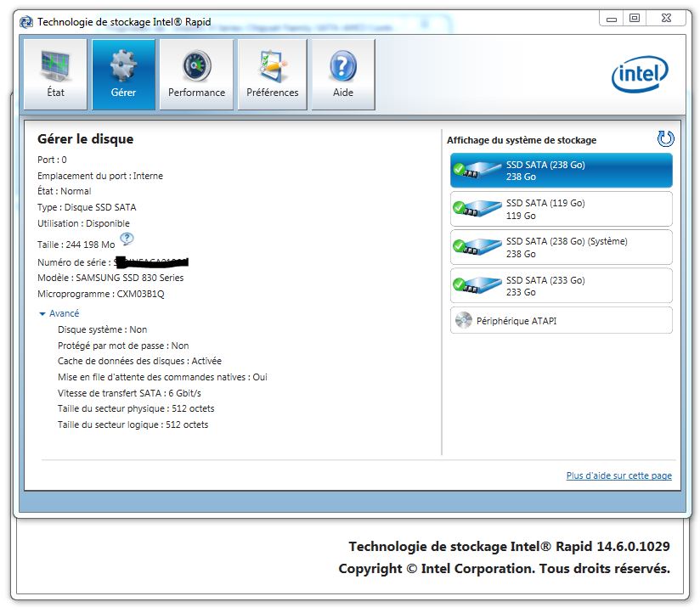Click the Cache de données des disques line
Viewport: 700px width, 613px height.
(x=139, y=361)
